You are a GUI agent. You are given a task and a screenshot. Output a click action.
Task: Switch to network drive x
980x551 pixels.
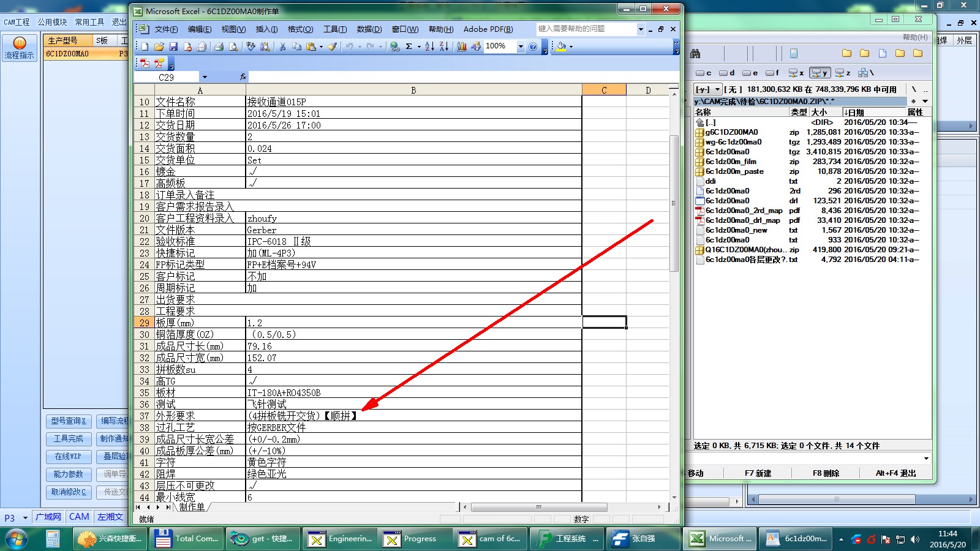coord(796,73)
